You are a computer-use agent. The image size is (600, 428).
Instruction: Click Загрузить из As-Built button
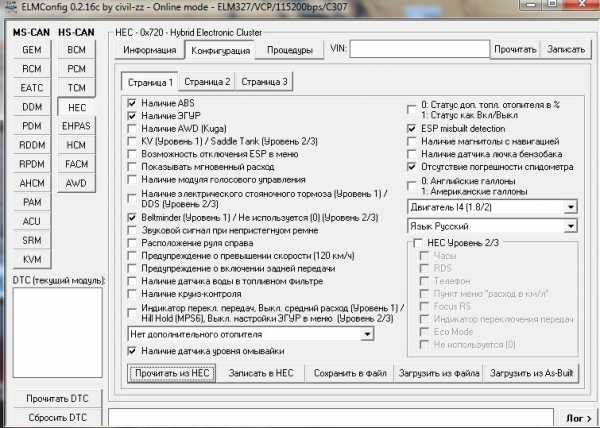531,373
